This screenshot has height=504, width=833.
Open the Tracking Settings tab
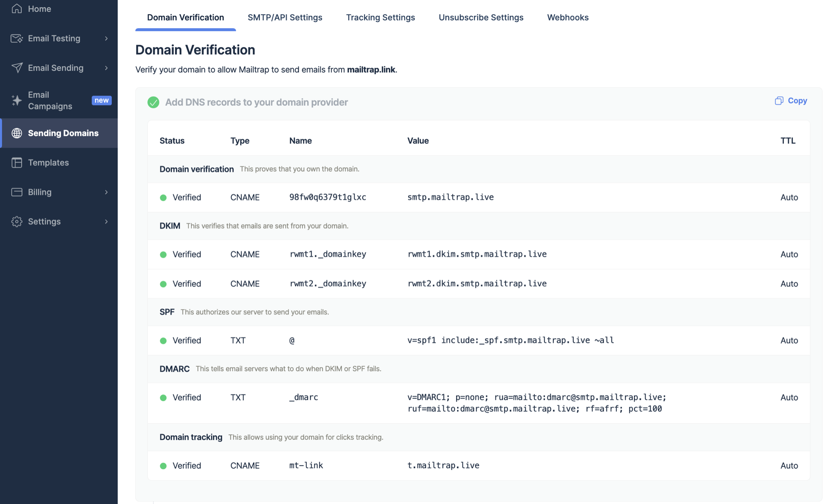click(x=380, y=17)
